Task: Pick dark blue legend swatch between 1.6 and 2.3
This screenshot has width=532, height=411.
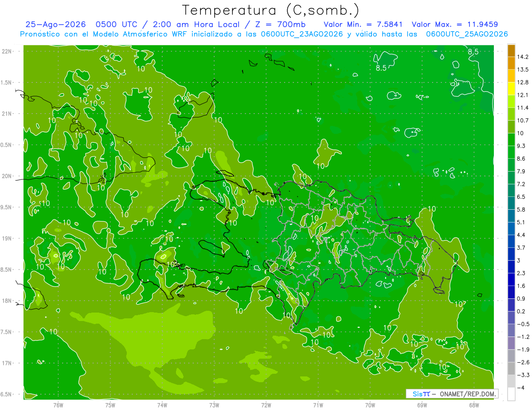Action: click(511, 280)
